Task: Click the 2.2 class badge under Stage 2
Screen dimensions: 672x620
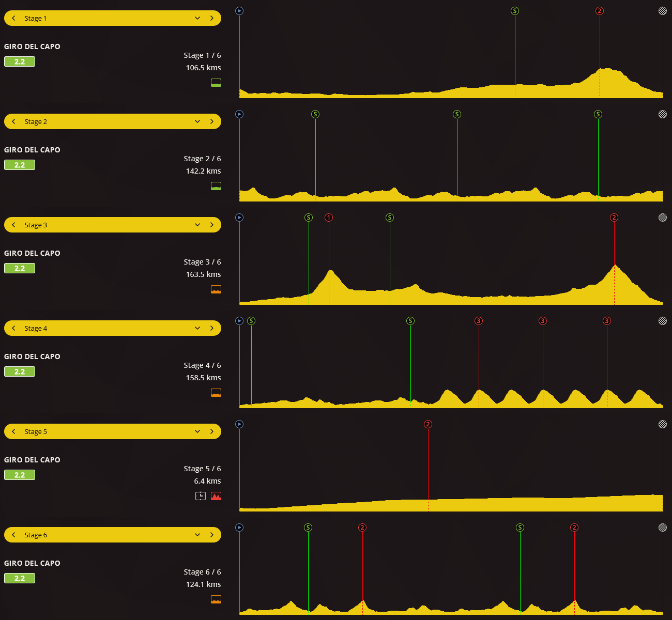Action: pyautogui.click(x=20, y=165)
